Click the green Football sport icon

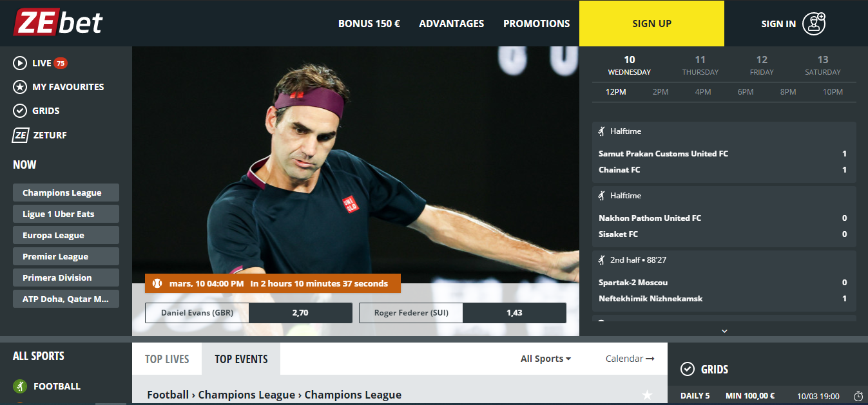tap(20, 386)
